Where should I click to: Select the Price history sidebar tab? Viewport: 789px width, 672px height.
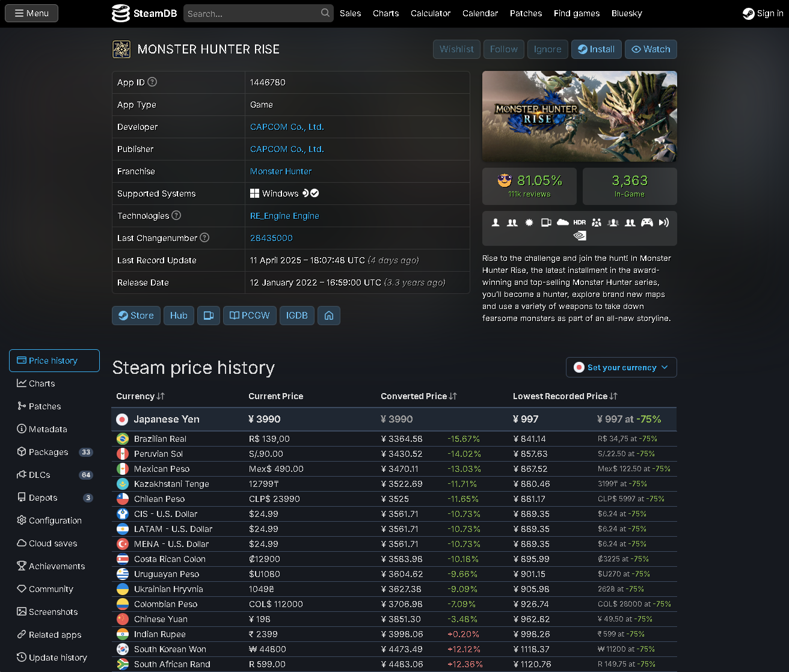54,361
